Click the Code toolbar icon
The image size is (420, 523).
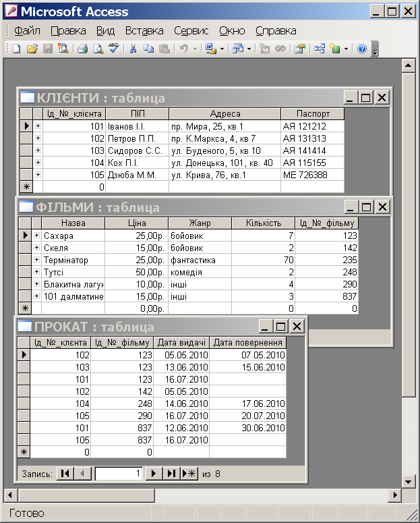click(x=265, y=49)
